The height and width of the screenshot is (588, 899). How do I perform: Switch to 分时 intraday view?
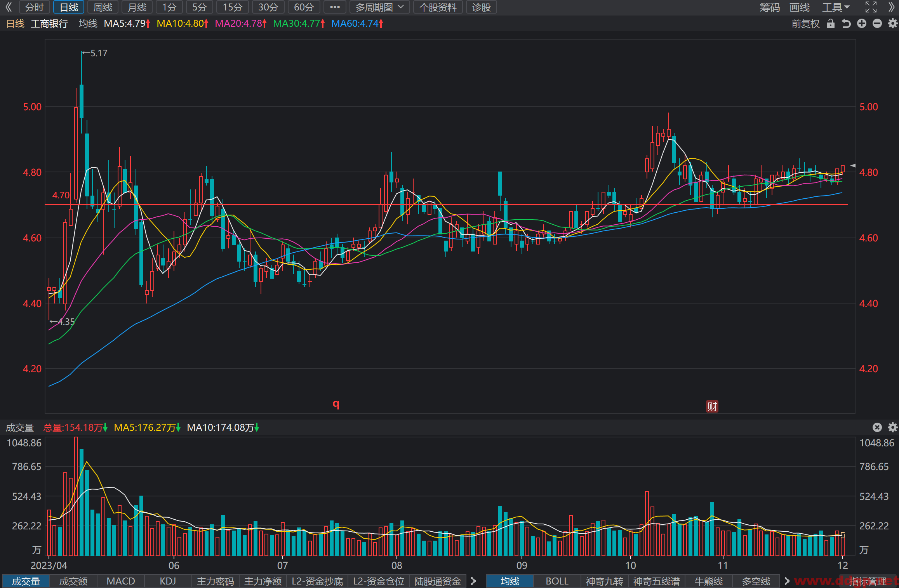click(x=35, y=7)
